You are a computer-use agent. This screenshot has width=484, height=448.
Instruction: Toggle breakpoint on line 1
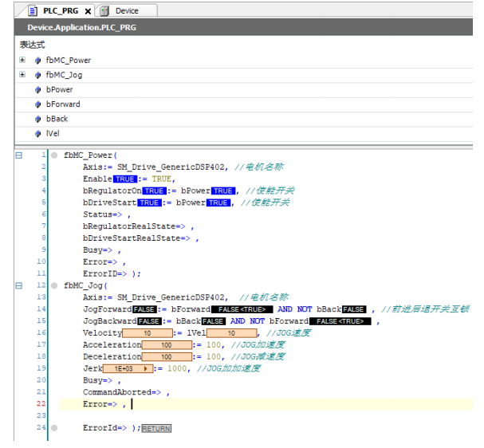tap(54, 155)
